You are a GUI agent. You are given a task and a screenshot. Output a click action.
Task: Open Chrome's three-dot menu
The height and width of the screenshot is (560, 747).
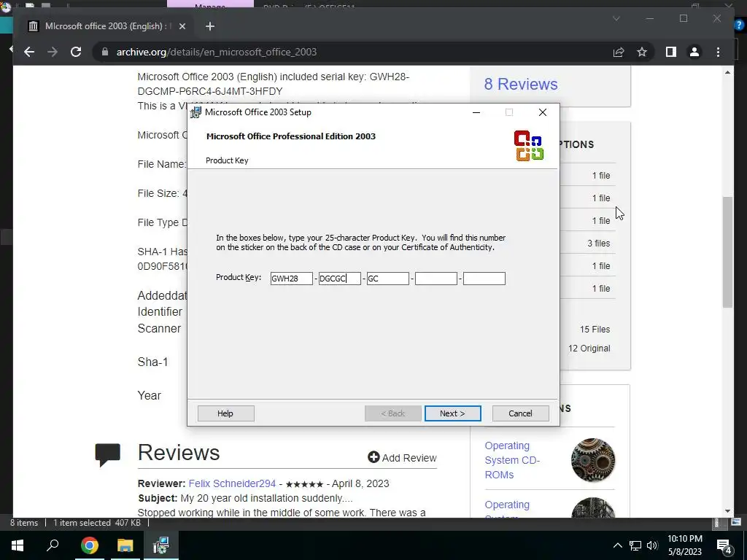[x=719, y=52]
